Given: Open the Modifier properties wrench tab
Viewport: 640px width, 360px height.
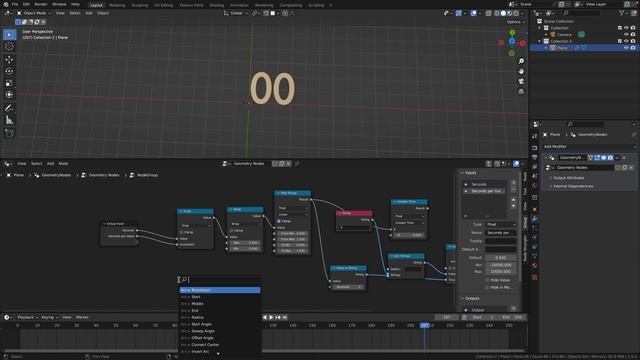Looking at the screenshot, I should (x=534, y=219).
